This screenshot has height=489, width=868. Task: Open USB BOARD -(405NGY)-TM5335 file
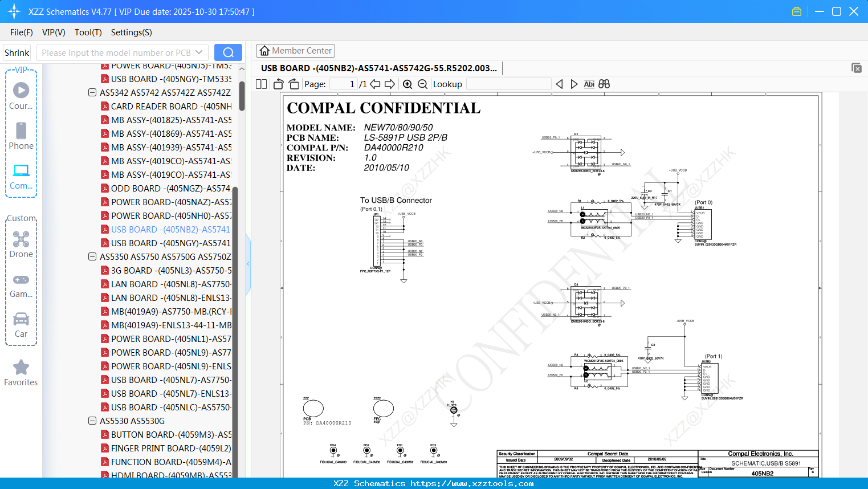pos(166,79)
